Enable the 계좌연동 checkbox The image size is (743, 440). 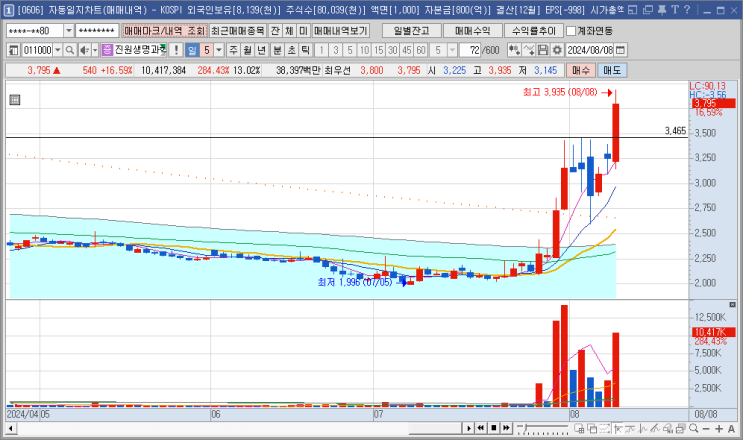click(x=571, y=31)
